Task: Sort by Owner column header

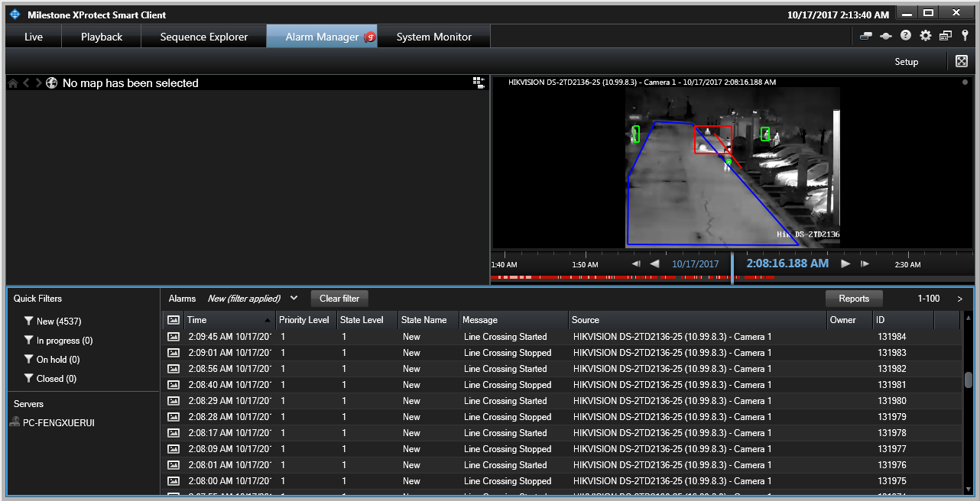Action: (850, 320)
